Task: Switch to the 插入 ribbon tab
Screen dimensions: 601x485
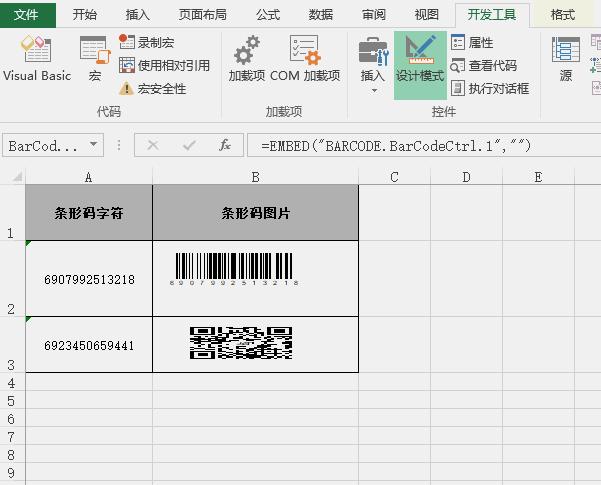Action: click(x=138, y=15)
